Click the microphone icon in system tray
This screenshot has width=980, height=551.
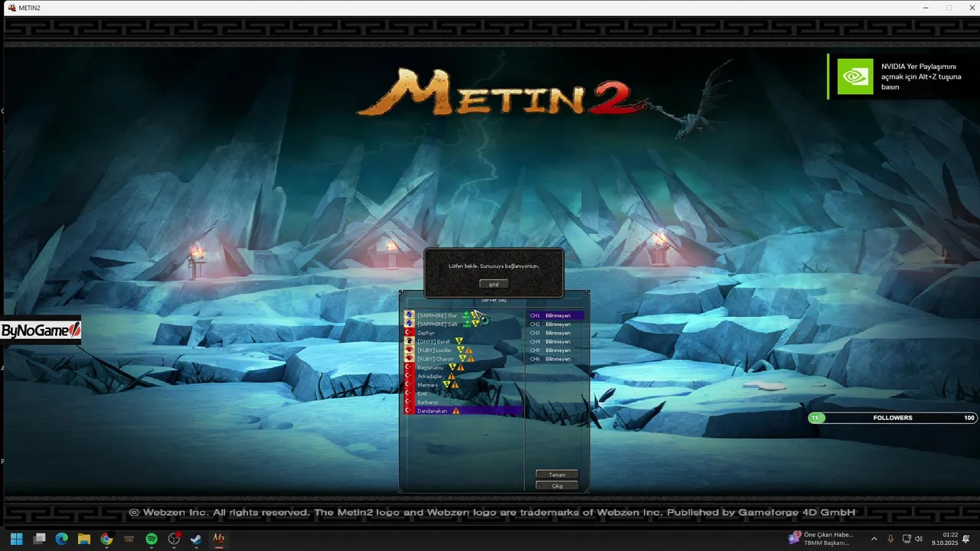(890, 539)
